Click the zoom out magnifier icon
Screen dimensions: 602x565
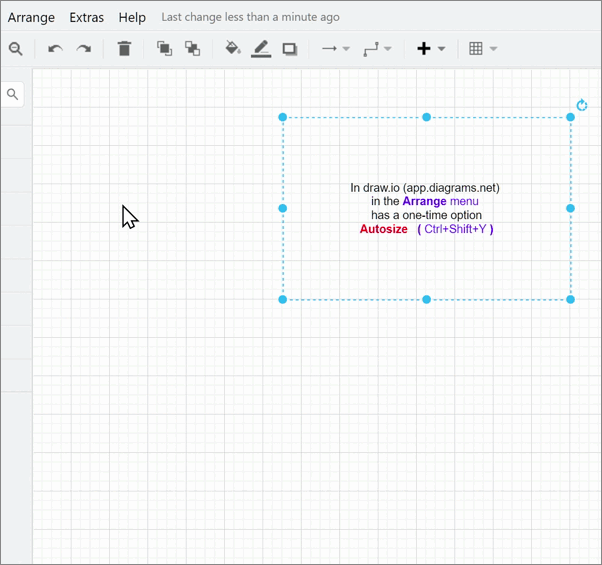16,49
